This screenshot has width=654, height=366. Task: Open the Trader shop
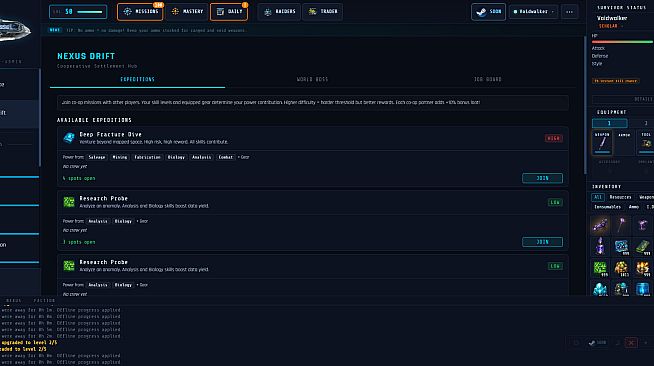[x=322, y=12]
